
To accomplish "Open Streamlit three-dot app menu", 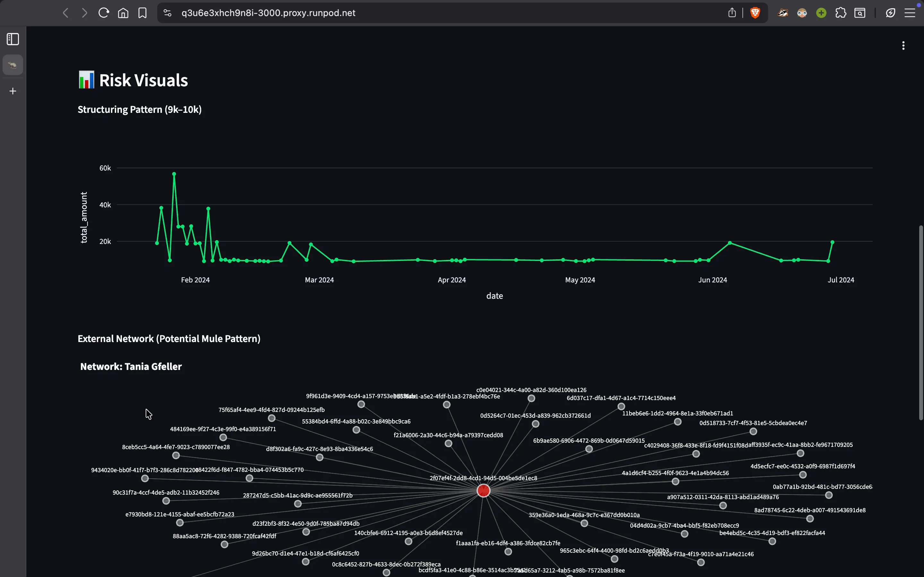I will point(903,46).
